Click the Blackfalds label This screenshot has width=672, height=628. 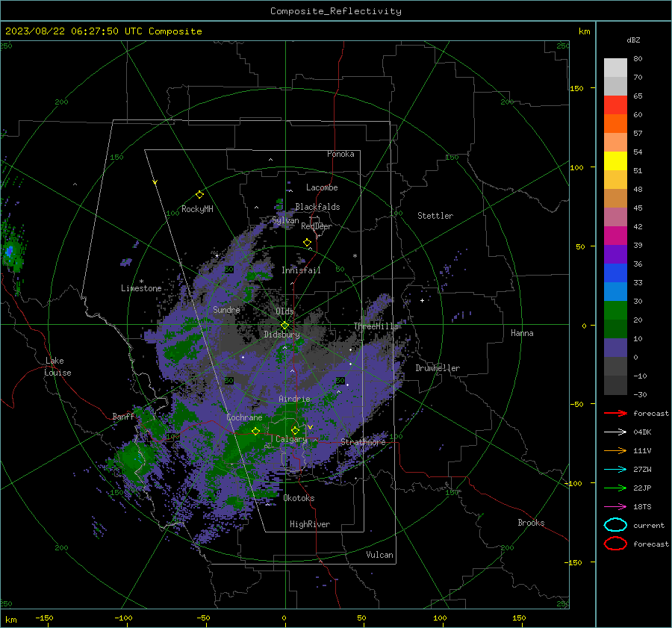pyautogui.click(x=317, y=207)
